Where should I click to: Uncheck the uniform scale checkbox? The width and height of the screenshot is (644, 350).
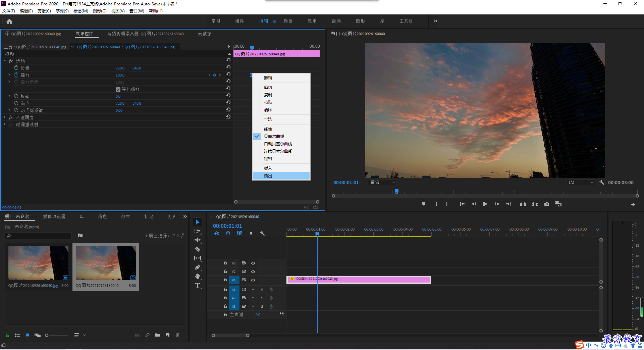click(x=118, y=90)
